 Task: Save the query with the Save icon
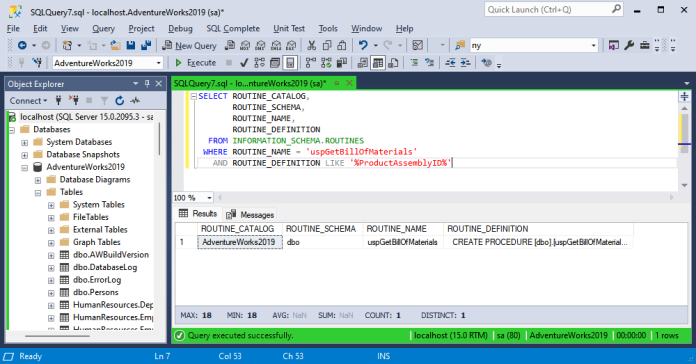point(130,45)
